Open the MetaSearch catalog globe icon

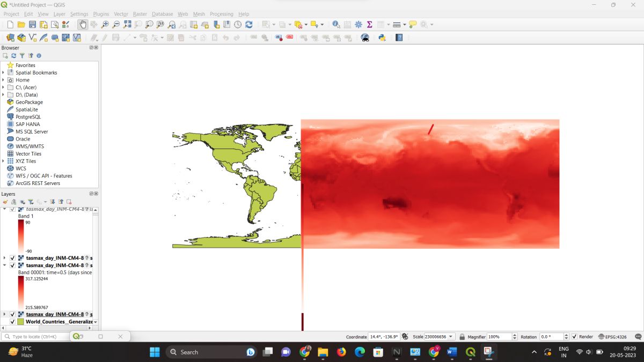pos(365,38)
